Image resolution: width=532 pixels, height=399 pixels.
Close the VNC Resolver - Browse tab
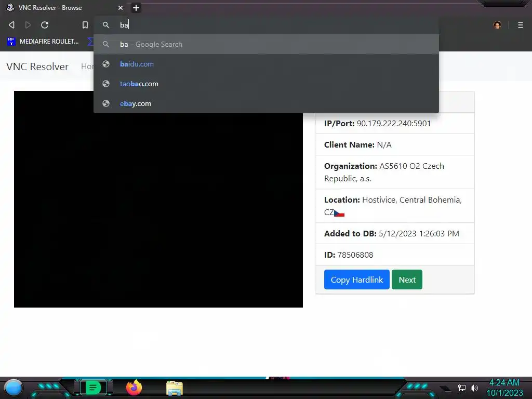coord(121,7)
